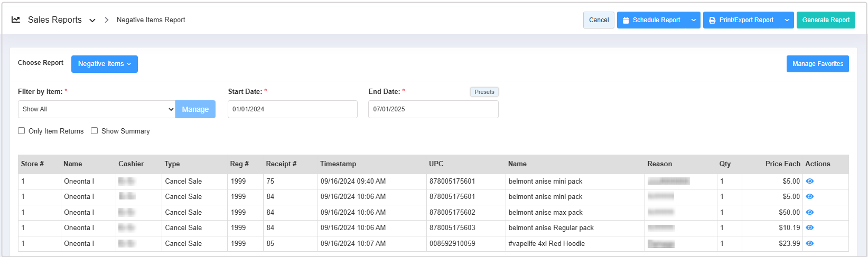This screenshot has width=868, height=257.
Task: Open Manage Favorites
Action: 817,64
